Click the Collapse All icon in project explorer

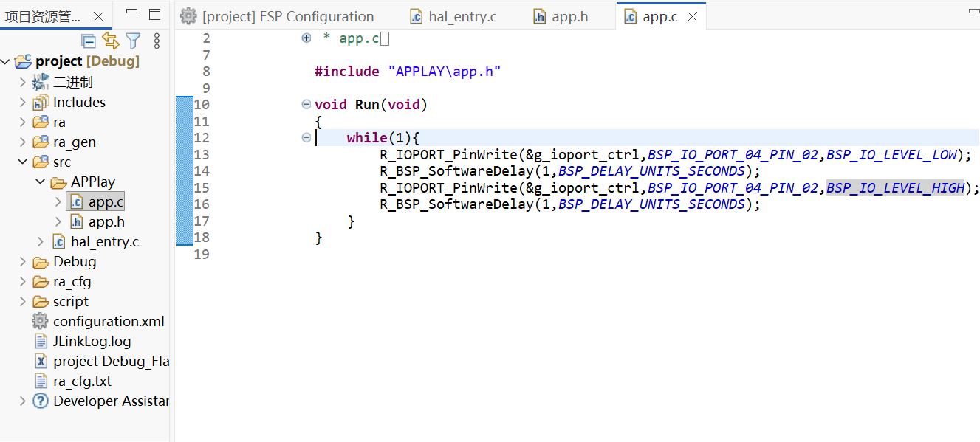point(89,41)
